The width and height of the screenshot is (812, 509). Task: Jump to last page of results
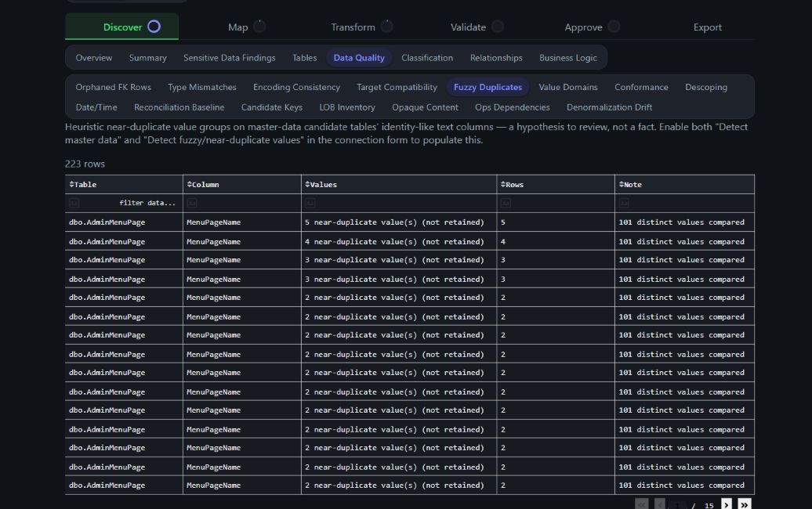point(744,505)
